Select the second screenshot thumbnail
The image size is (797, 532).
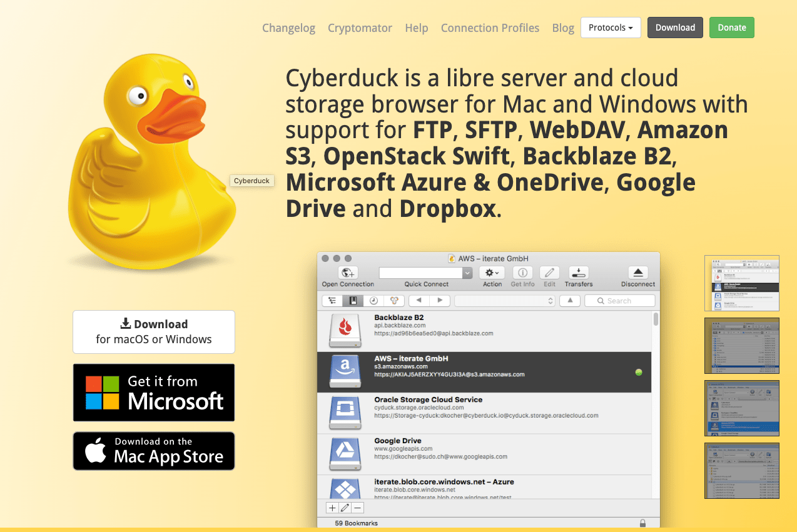click(x=742, y=346)
